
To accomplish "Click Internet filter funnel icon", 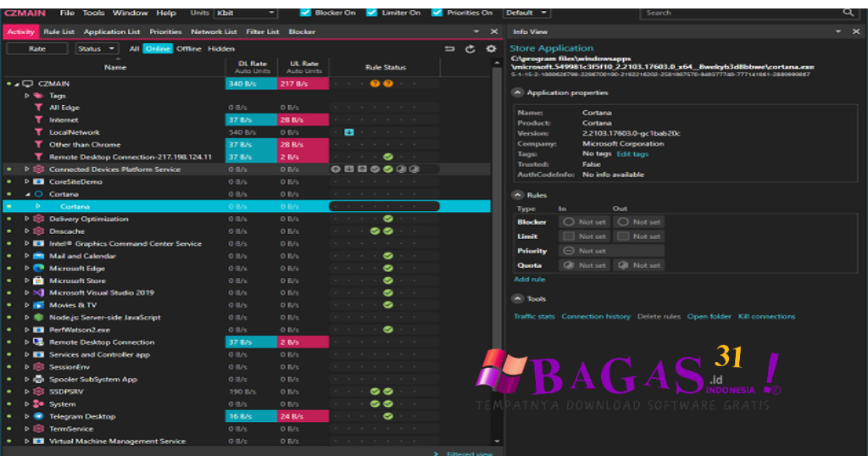I will [x=38, y=120].
